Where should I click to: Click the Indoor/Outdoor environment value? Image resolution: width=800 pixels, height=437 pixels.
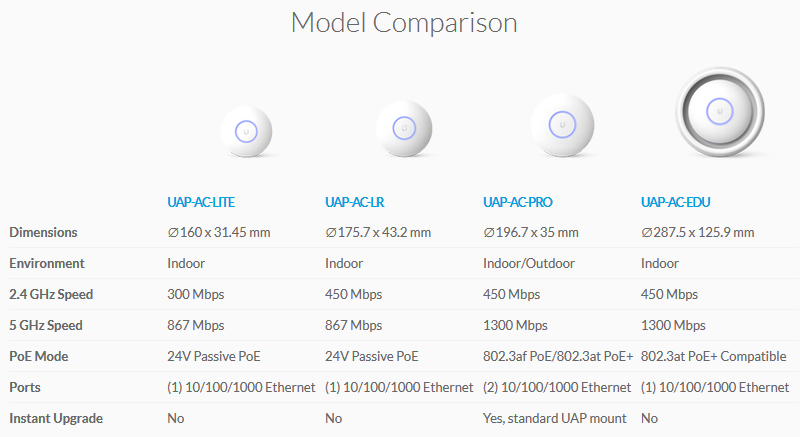point(529,264)
